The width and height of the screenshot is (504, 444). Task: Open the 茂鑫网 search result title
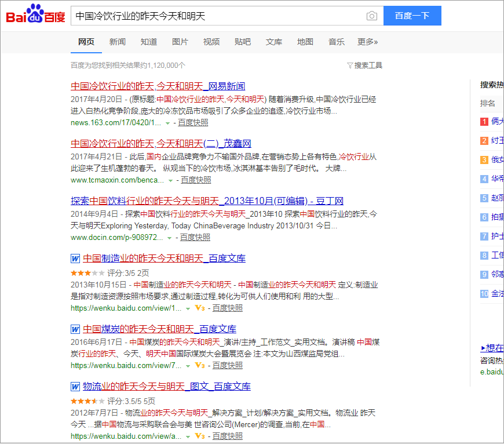(160, 144)
